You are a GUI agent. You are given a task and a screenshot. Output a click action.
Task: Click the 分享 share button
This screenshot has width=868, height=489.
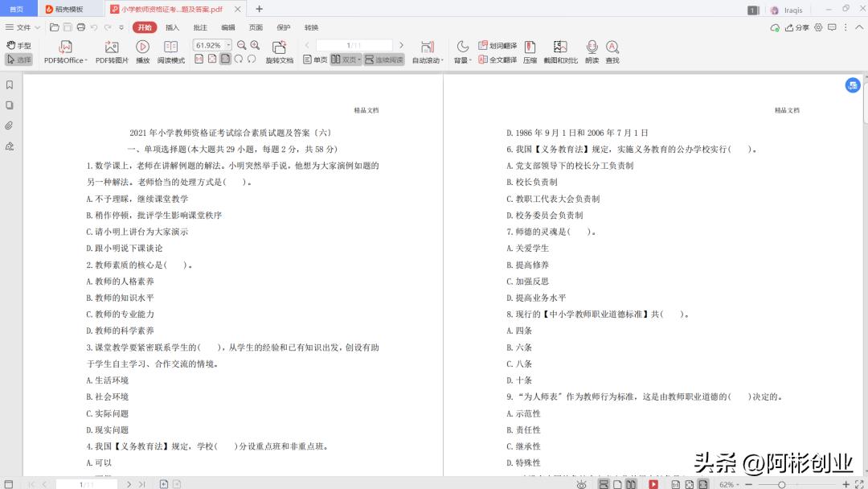(x=796, y=27)
